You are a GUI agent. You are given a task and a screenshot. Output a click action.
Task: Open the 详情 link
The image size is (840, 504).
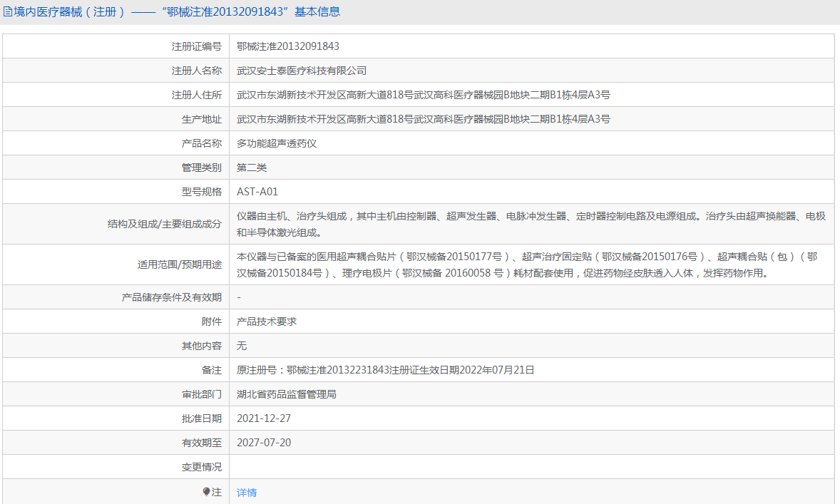(x=247, y=492)
